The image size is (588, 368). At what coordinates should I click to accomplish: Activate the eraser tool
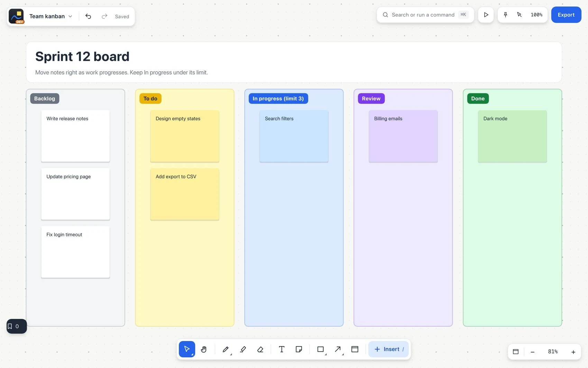click(x=260, y=349)
